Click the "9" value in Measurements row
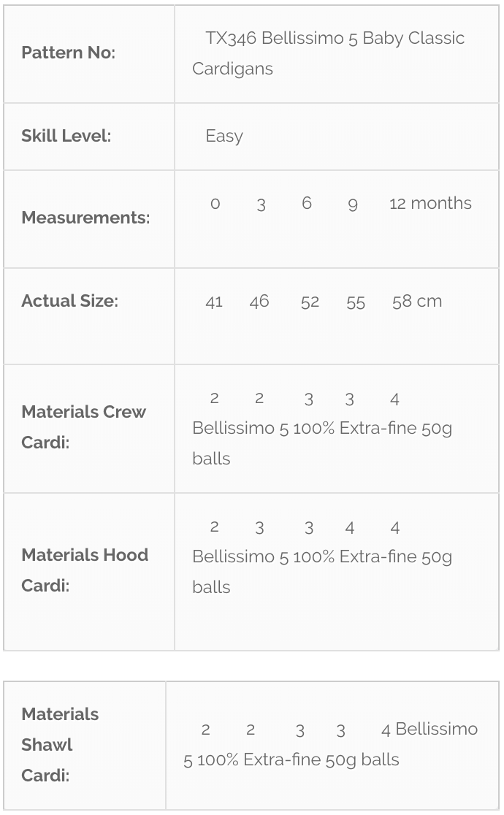This screenshot has width=504, height=815. pos(353,205)
